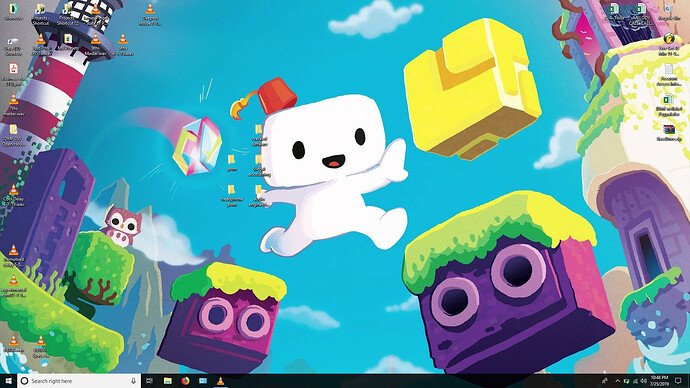This screenshot has height=388, width=690.
Task: Activate the microphone icon in the search box
Action: 133,381
